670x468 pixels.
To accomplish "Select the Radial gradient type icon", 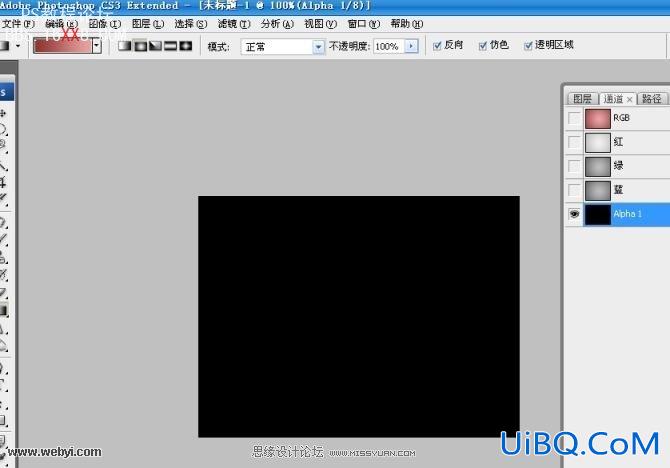I will point(140,46).
